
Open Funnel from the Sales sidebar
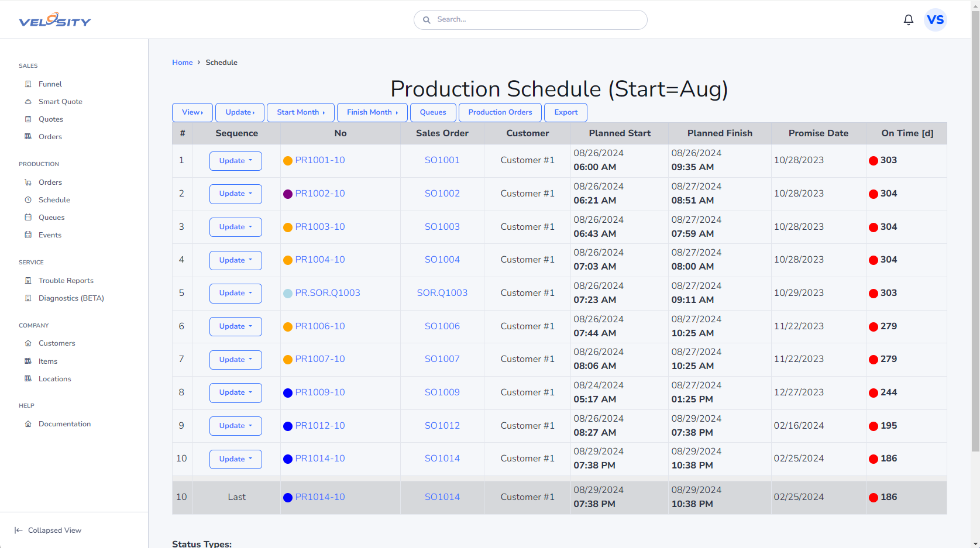point(50,84)
